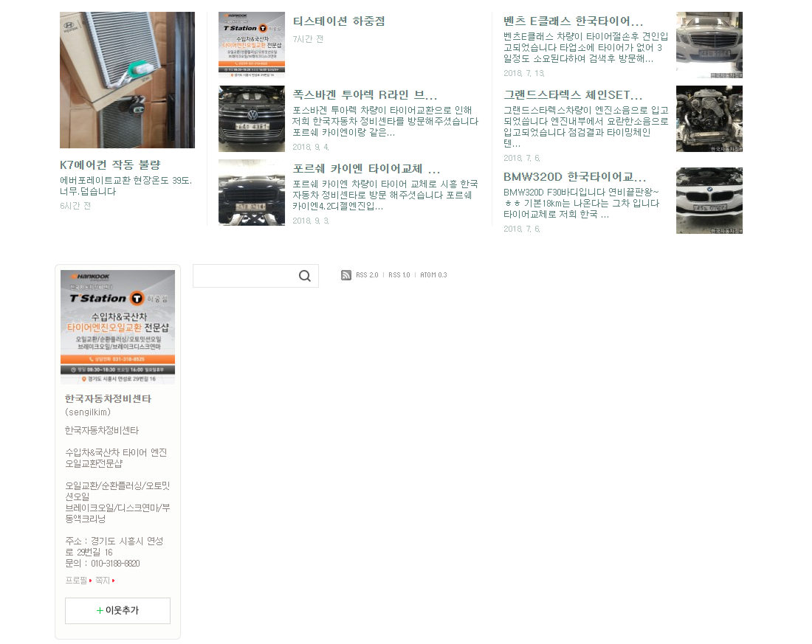Open the 티스테이션 하중점 post thumbnail
The image size is (812, 644).
[252, 45]
